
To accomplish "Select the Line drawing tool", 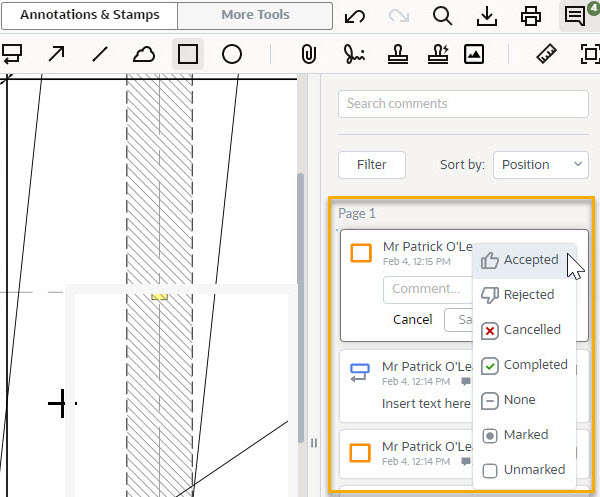I will click(100, 54).
